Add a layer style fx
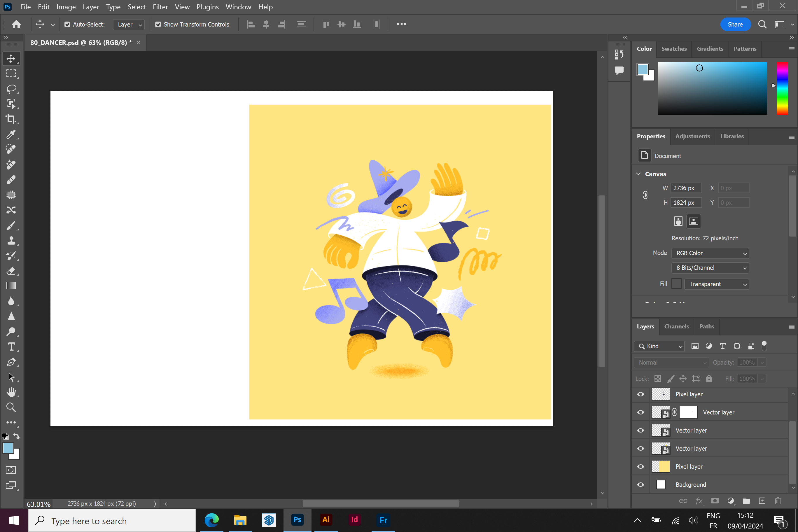This screenshot has height=532, width=798. point(699,501)
